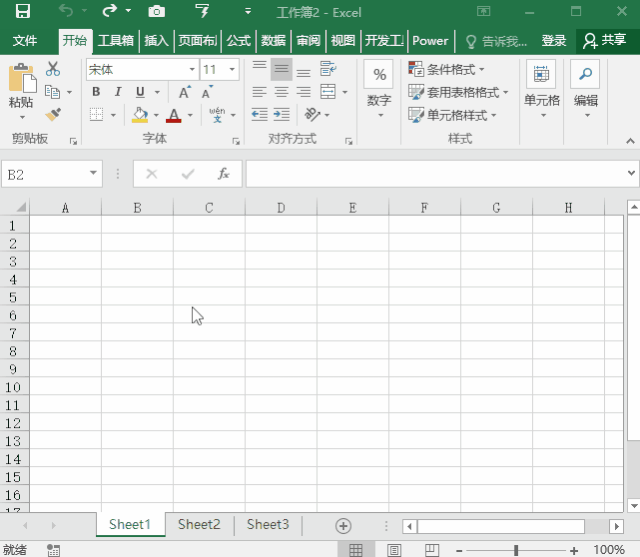The width and height of the screenshot is (640, 557).
Task: Increase indent in alignment group
Action: [281, 115]
